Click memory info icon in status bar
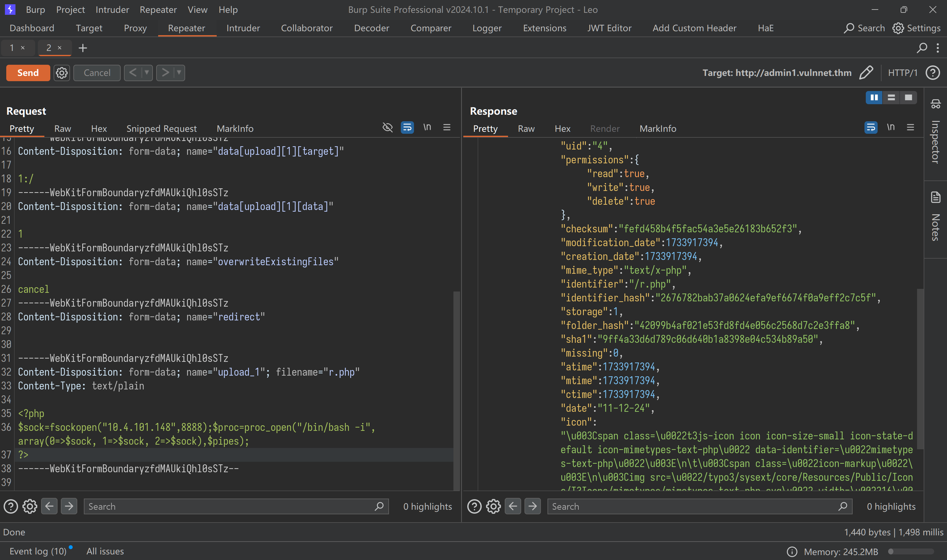This screenshot has height=560, width=947. tap(792, 552)
